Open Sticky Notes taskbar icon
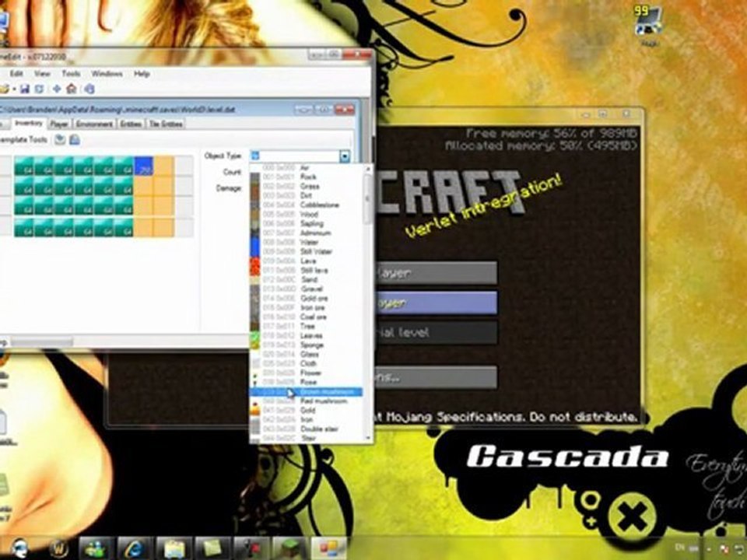This screenshot has height=560, width=747. (212, 548)
